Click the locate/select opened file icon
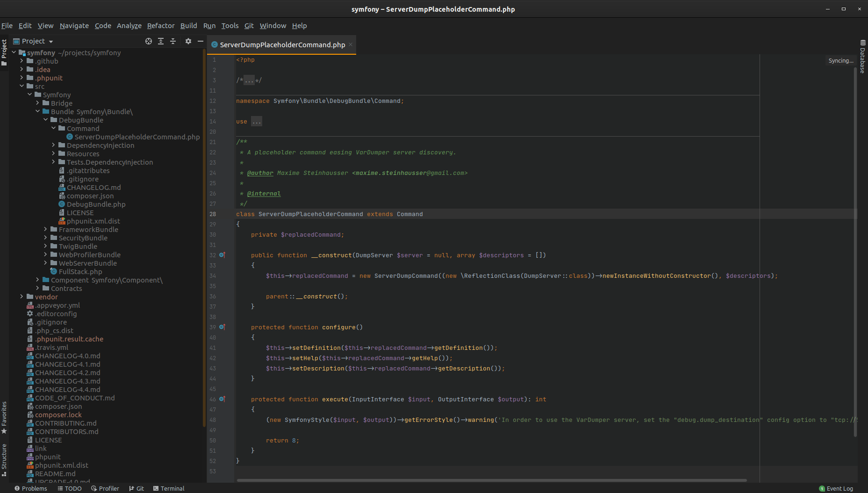 tap(149, 41)
